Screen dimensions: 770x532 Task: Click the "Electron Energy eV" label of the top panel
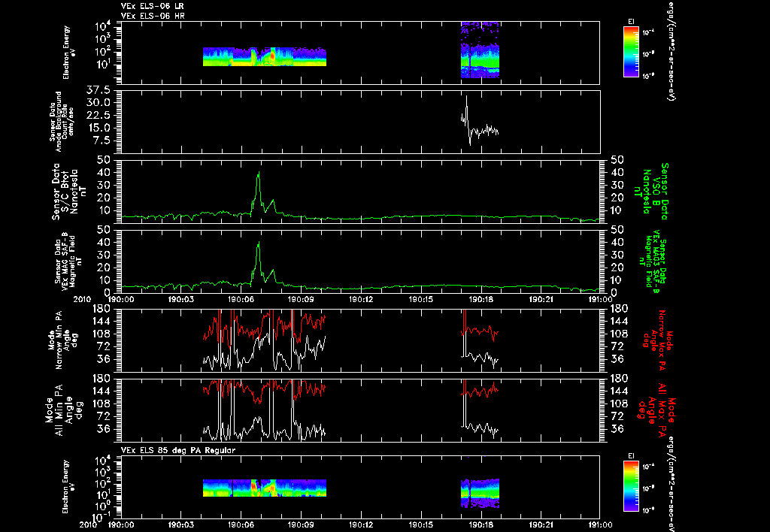(x=68, y=53)
